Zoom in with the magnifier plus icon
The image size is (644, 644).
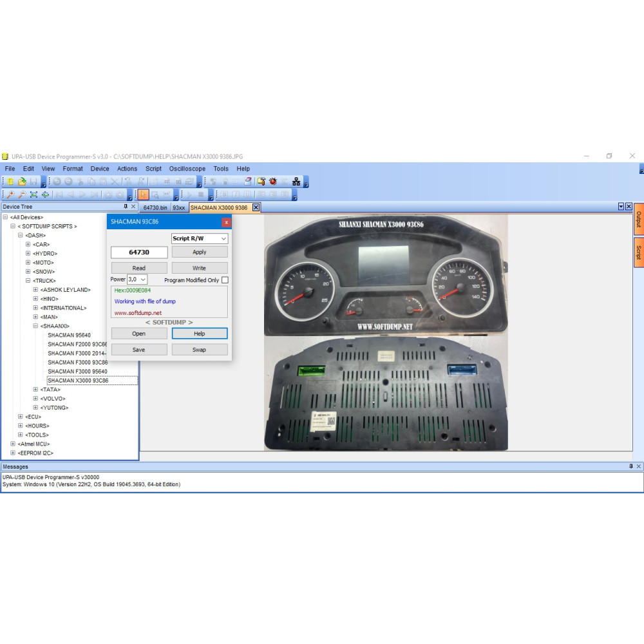pos(10,194)
